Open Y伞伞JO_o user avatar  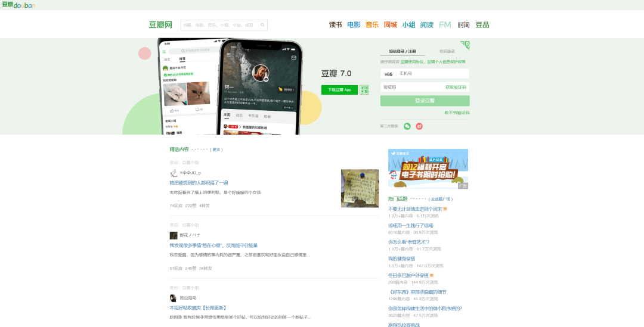click(x=174, y=173)
